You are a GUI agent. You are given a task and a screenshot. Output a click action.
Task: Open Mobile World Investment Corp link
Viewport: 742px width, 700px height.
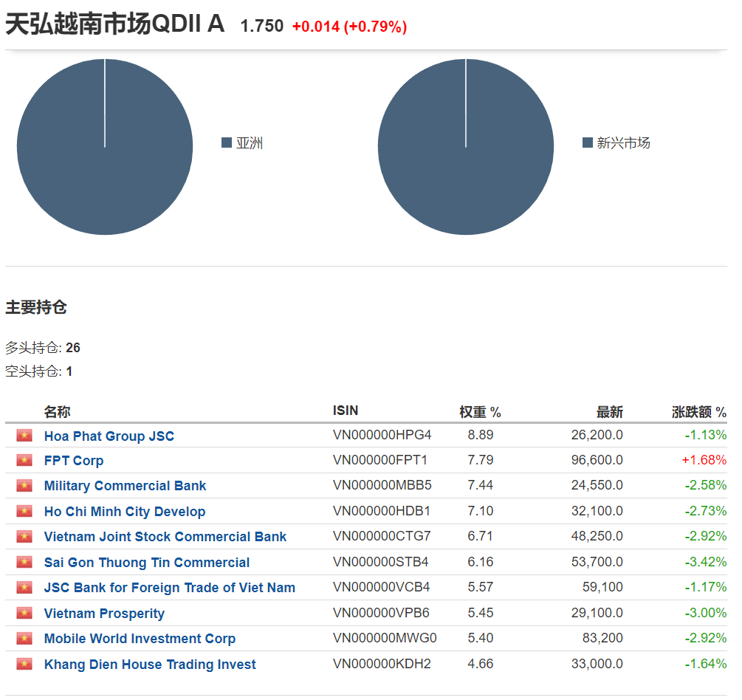click(140, 639)
